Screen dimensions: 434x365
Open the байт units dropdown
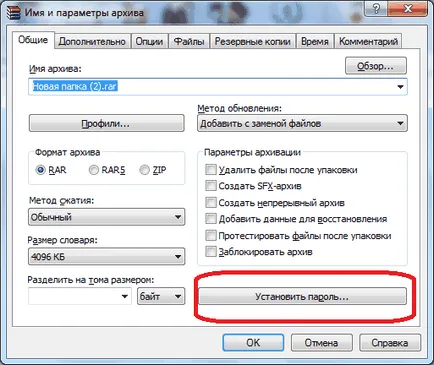161,296
